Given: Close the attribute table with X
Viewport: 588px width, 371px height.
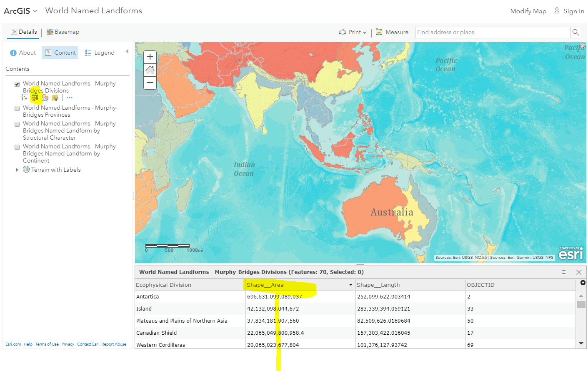Looking at the screenshot, I should [x=578, y=272].
